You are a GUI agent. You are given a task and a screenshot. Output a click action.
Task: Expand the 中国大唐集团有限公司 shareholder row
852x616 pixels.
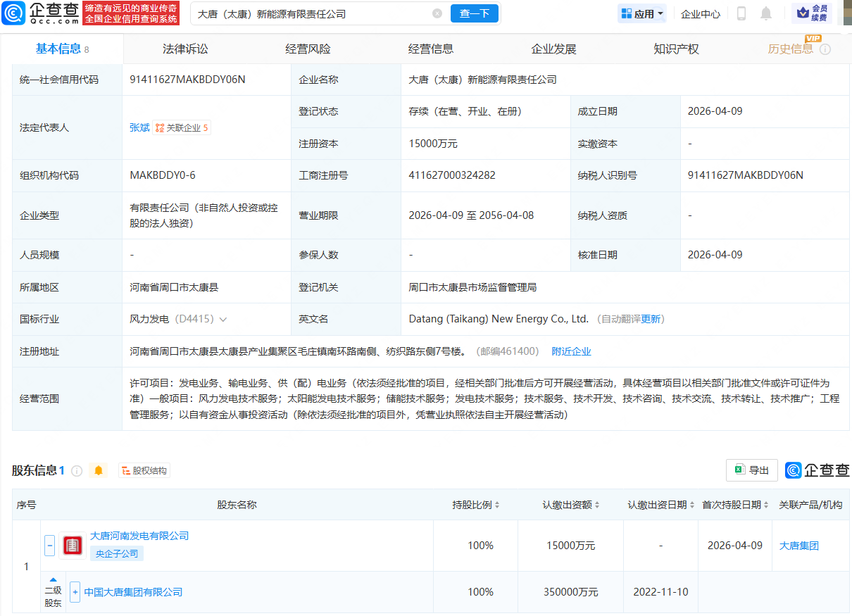pyautogui.click(x=75, y=592)
